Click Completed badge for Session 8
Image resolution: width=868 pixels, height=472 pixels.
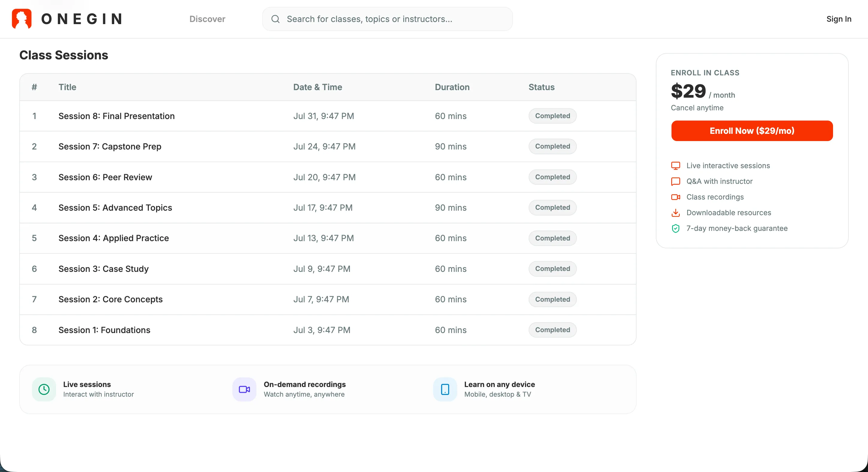click(552, 116)
